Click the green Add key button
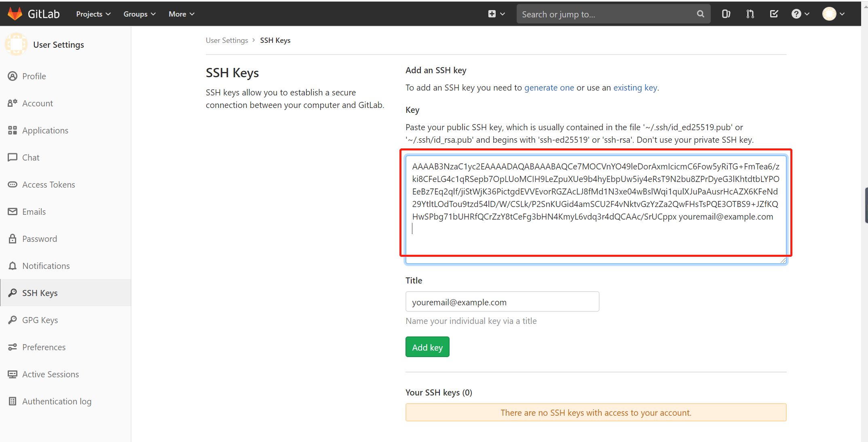Screen dimensions: 868x442 click(x=427, y=347)
